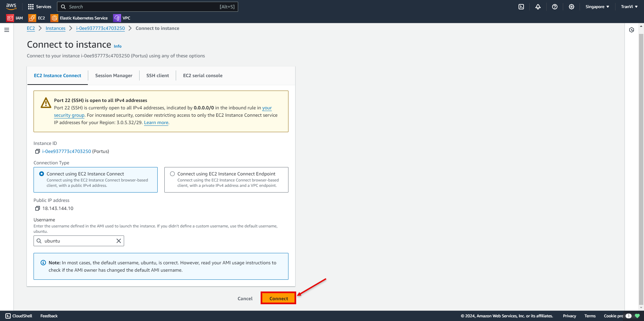
Task: Expand the Singapore region dropdown
Action: [x=597, y=7]
